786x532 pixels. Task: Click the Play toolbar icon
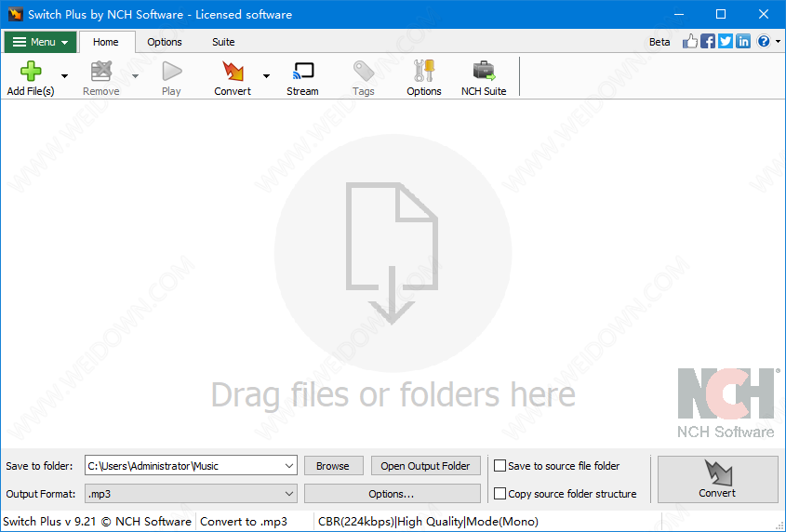pos(171,72)
